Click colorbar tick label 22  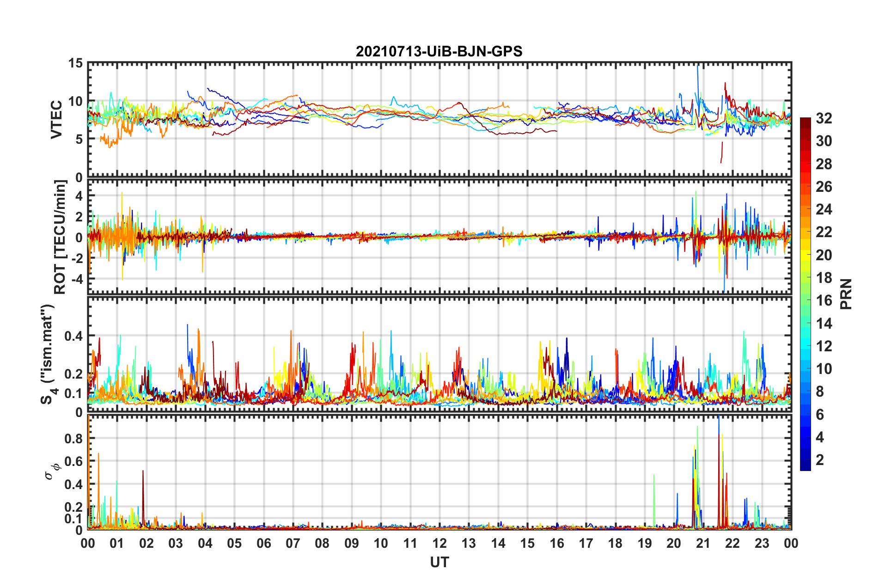tap(824, 232)
